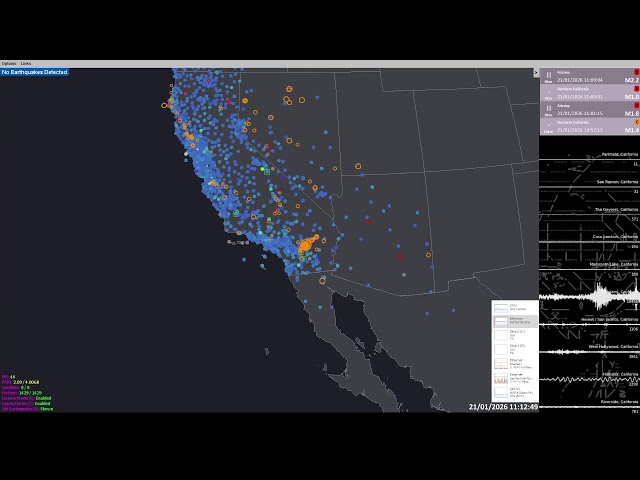This screenshot has width=640, height=480.
Task: Click large filled orange quake marker in Southern California
Action: tap(305, 246)
